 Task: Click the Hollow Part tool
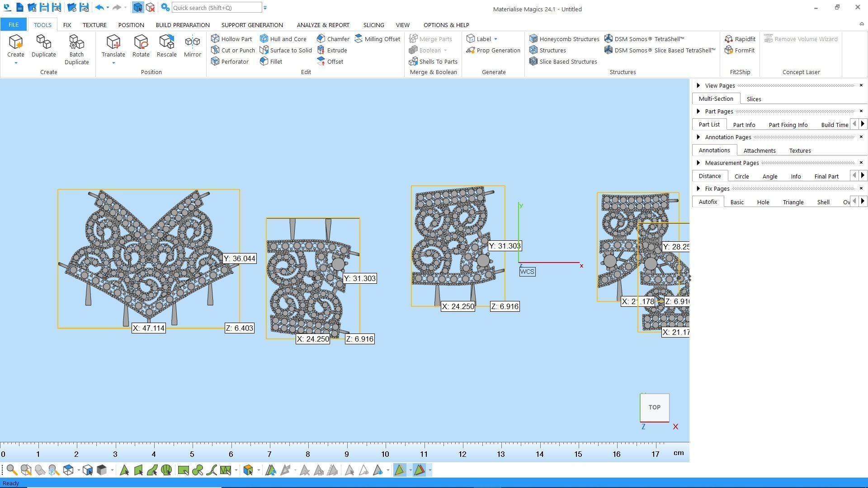click(231, 39)
